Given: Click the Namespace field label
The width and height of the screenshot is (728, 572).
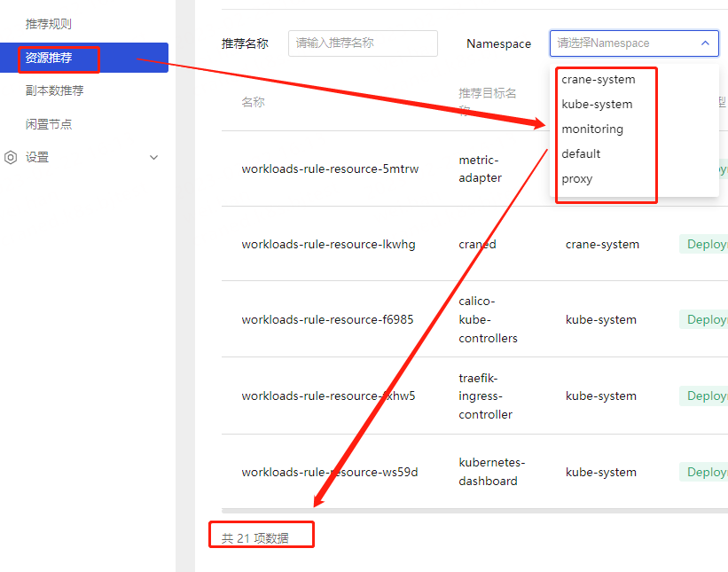Looking at the screenshot, I should click(498, 43).
